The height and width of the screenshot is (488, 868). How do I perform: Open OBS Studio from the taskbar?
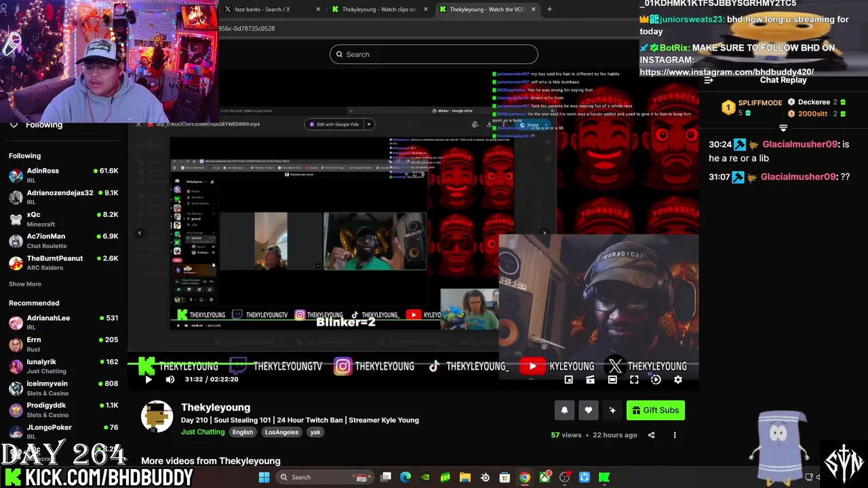pyautogui.click(x=564, y=477)
